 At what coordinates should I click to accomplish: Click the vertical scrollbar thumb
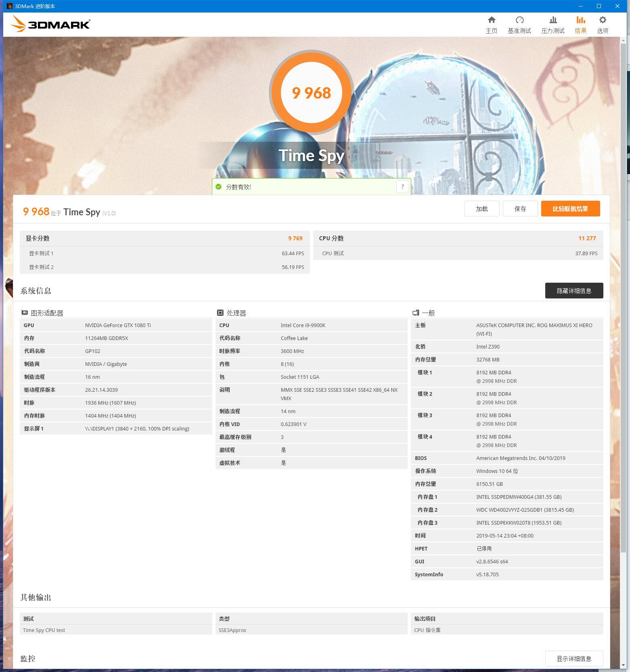pos(624,298)
